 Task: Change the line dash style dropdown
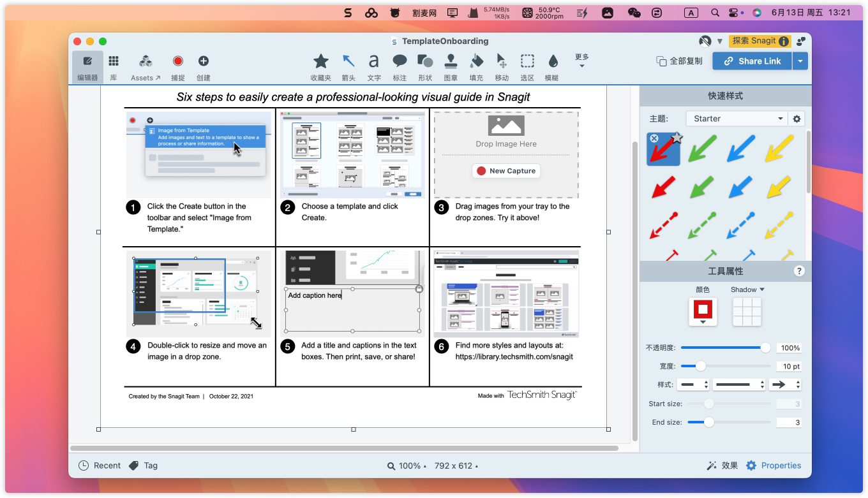pyautogui.click(x=693, y=384)
